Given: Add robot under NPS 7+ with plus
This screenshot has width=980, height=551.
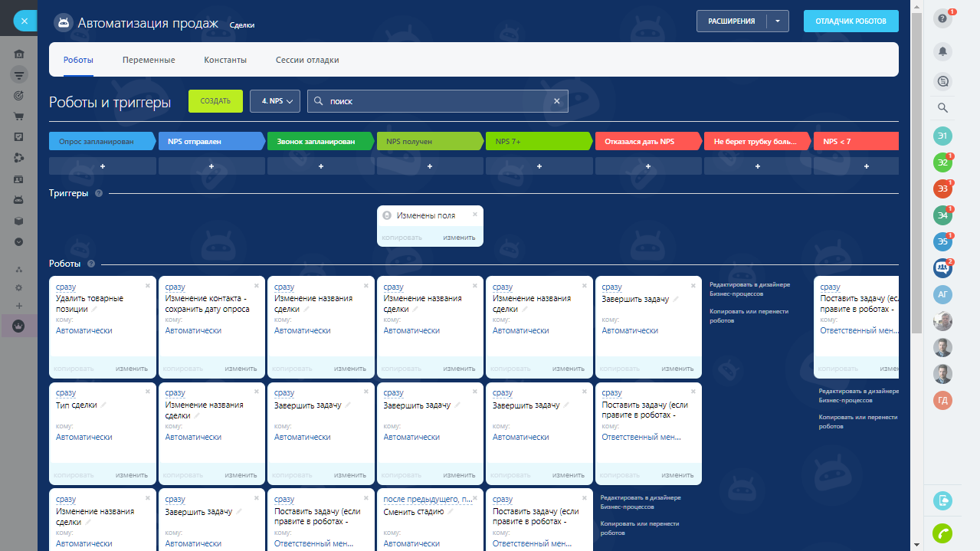Looking at the screenshot, I should (x=539, y=166).
